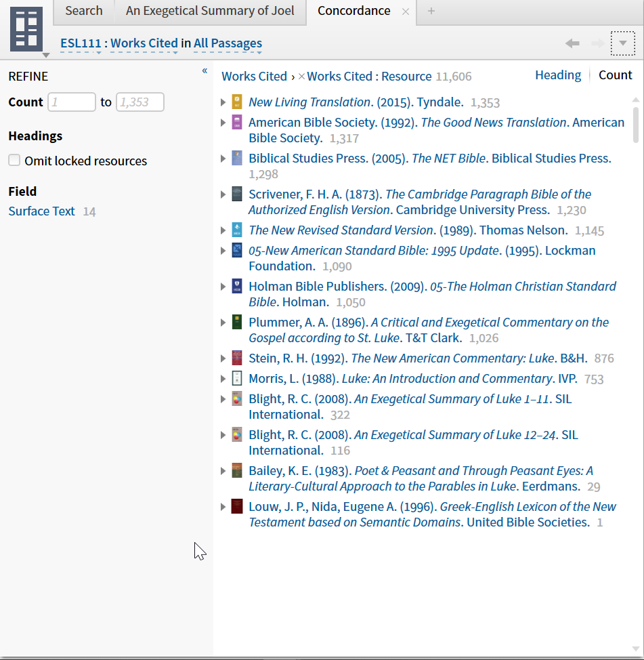
Task: Switch to An Exegetical Summary of Joel tab
Action: coord(210,11)
